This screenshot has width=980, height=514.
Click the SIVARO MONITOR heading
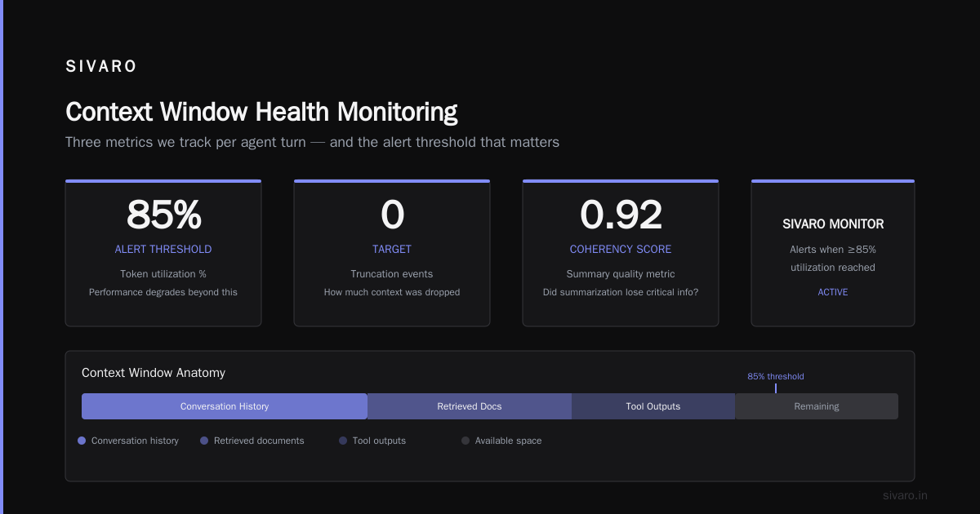833,224
